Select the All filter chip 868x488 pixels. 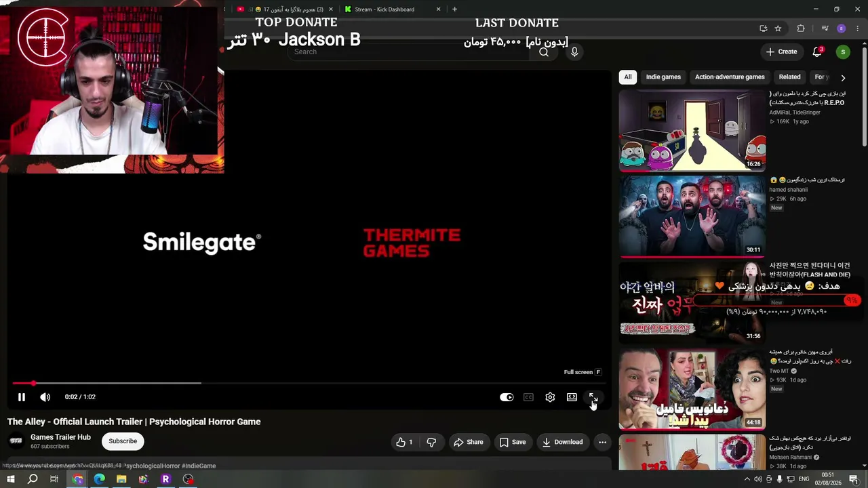(628, 77)
